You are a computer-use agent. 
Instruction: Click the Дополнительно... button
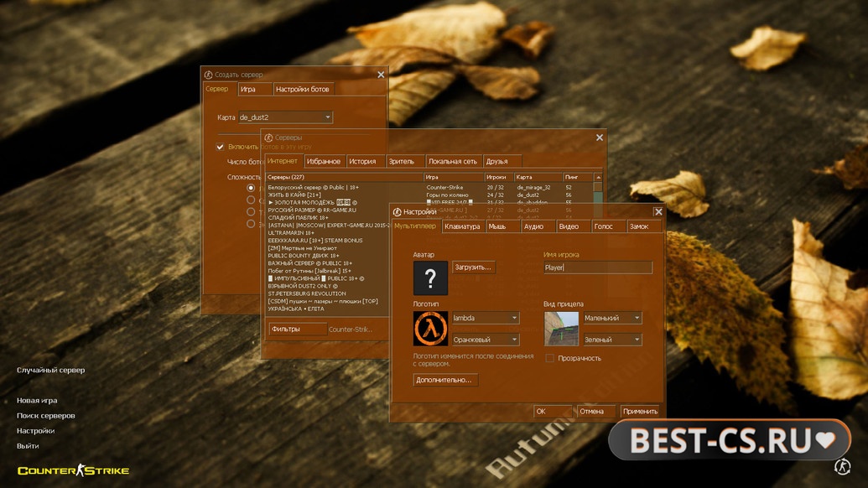click(x=444, y=380)
